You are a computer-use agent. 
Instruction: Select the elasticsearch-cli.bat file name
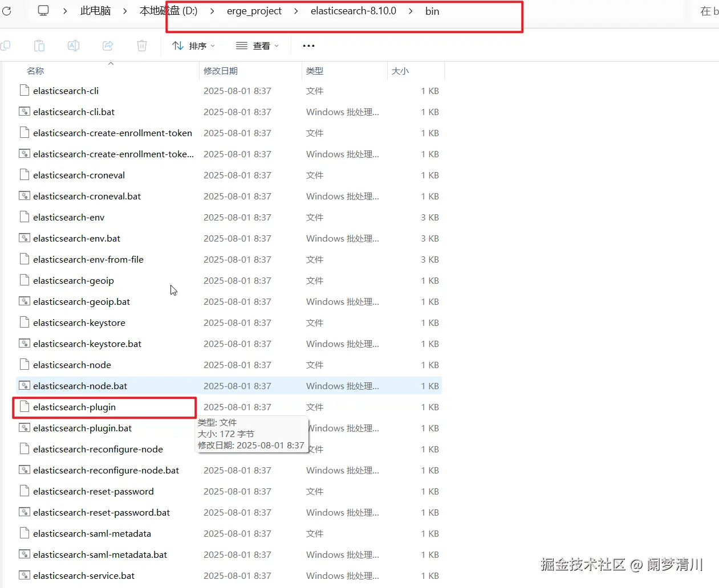point(74,112)
